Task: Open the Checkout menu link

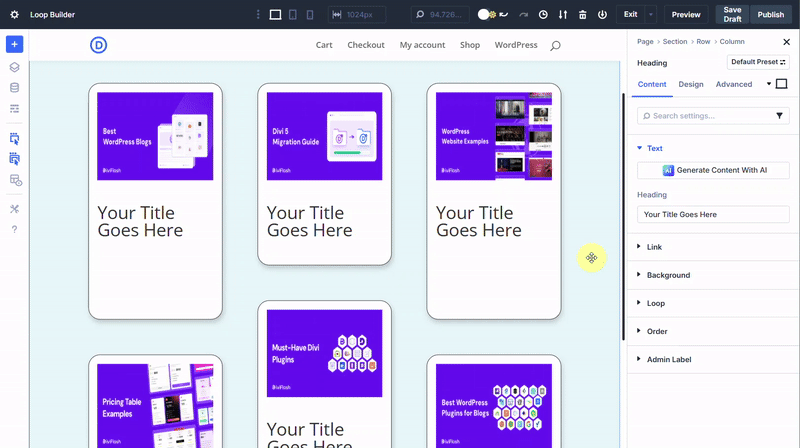Action: click(x=366, y=45)
